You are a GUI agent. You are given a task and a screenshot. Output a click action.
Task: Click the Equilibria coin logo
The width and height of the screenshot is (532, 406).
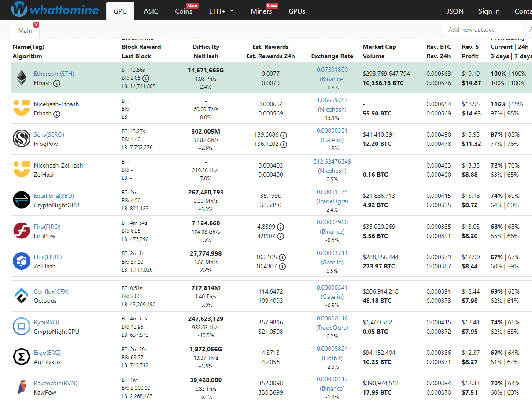pos(22,200)
